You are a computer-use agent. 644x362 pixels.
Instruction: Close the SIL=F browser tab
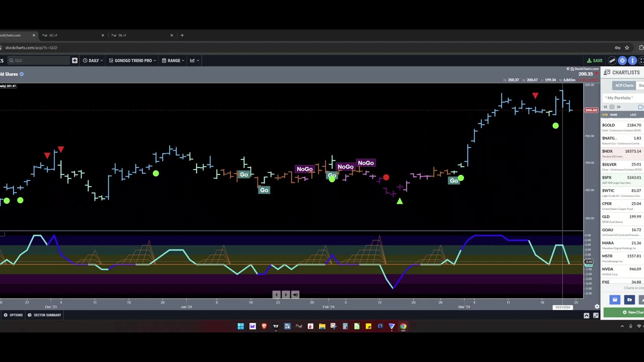tap(172, 35)
